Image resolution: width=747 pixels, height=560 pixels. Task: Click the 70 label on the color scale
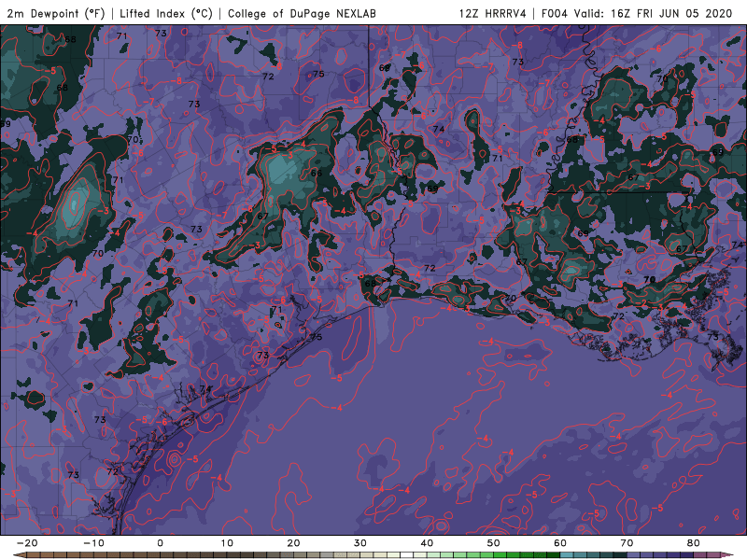coord(627,543)
